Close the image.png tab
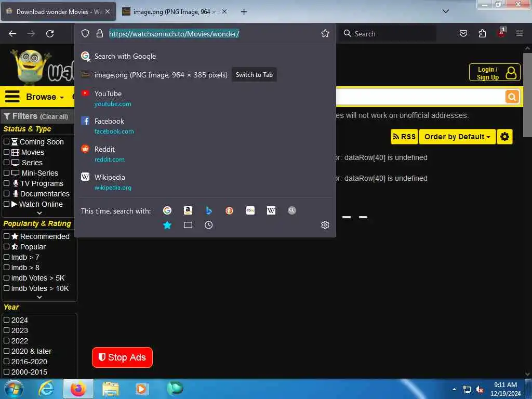The width and height of the screenshot is (532, 399). click(x=224, y=11)
